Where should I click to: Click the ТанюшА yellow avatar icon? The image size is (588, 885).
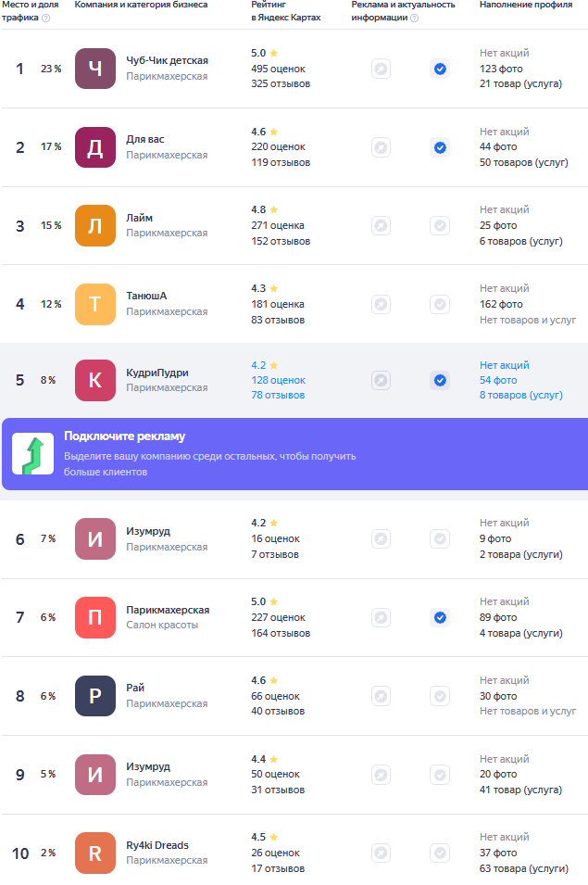tap(95, 304)
